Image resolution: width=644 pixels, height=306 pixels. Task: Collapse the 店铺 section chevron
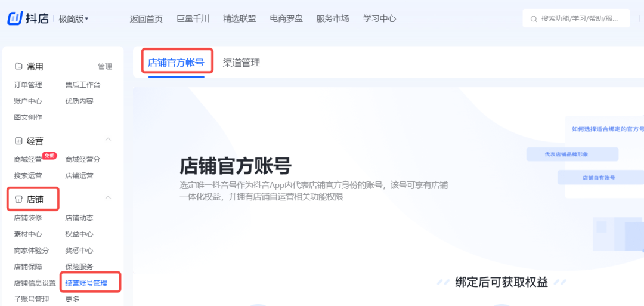click(108, 197)
